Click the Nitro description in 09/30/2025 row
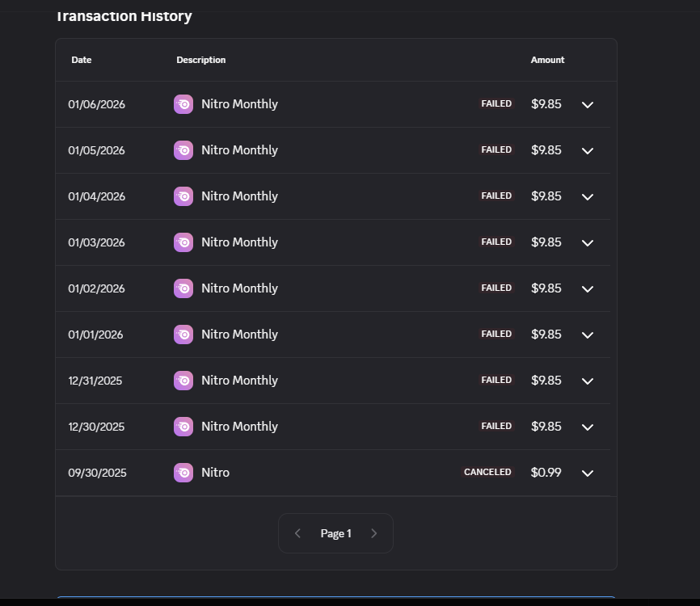Image resolution: width=700 pixels, height=606 pixels. (x=215, y=472)
